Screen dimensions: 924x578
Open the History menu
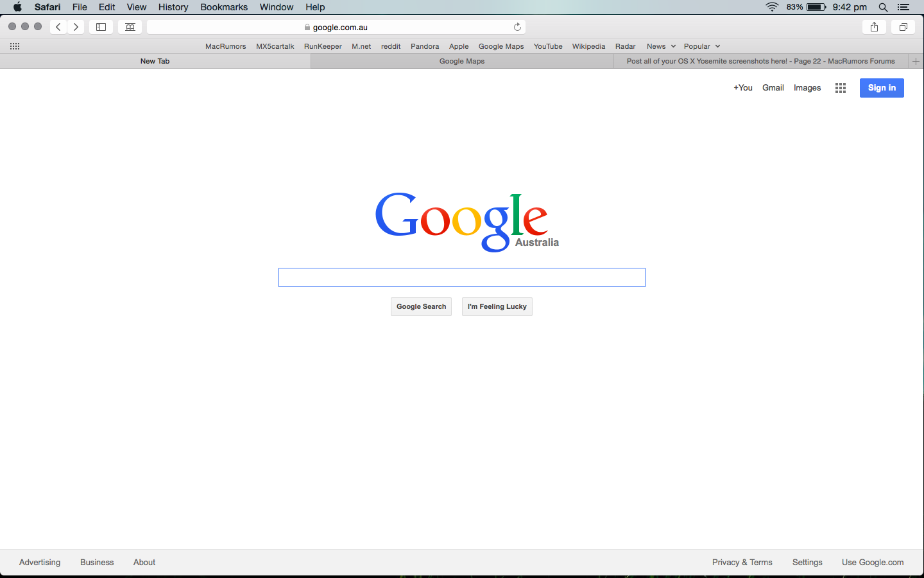(x=173, y=7)
